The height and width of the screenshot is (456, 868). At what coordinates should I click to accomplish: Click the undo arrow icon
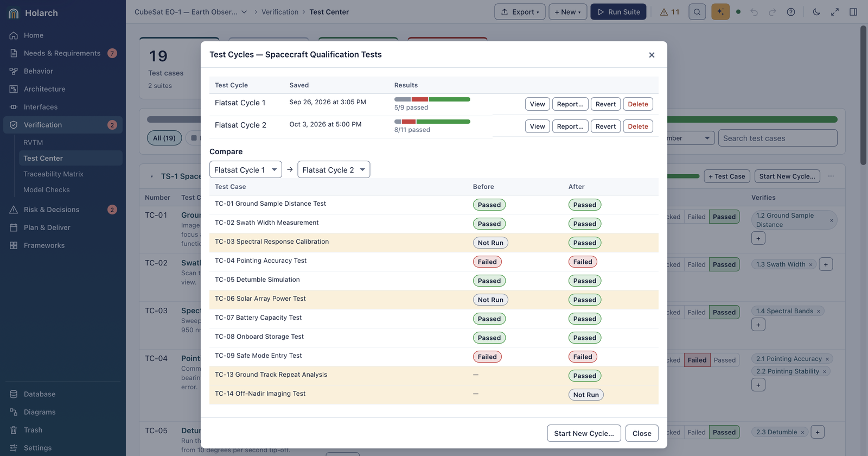754,12
